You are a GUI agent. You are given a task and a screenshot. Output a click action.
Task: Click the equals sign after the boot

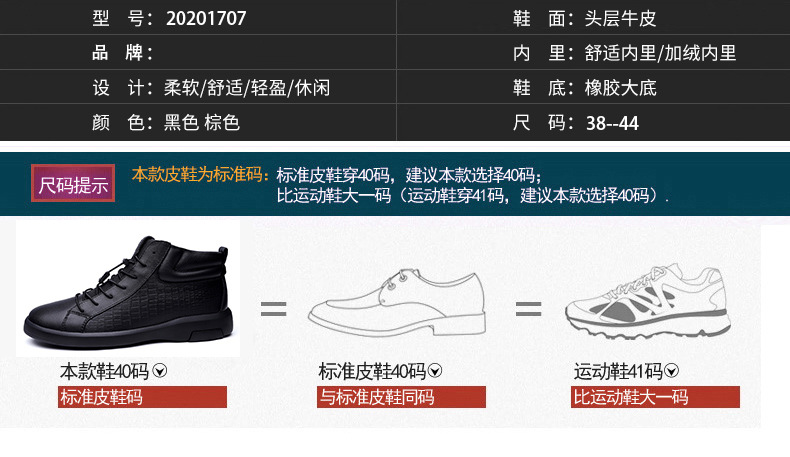click(274, 308)
